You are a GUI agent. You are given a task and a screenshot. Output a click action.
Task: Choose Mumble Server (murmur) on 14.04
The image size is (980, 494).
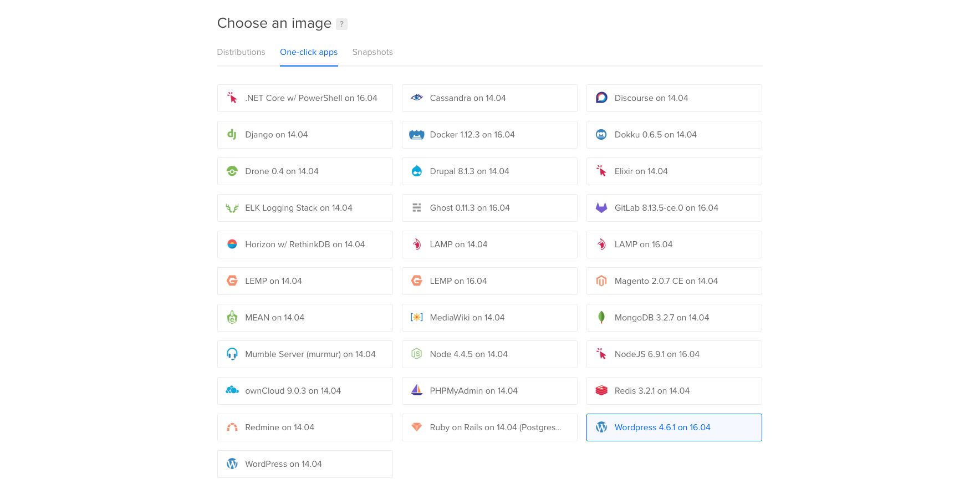(x=304, y=354)
